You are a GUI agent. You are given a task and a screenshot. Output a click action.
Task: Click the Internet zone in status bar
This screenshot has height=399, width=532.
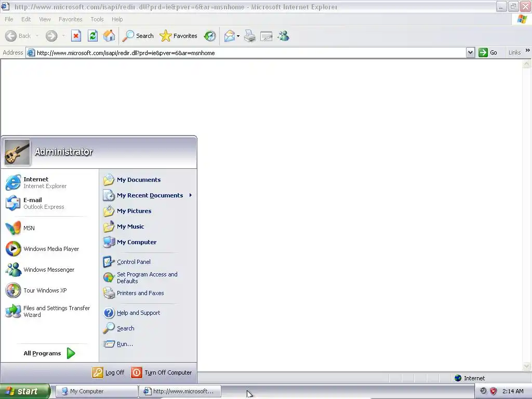tap(469, 378)
